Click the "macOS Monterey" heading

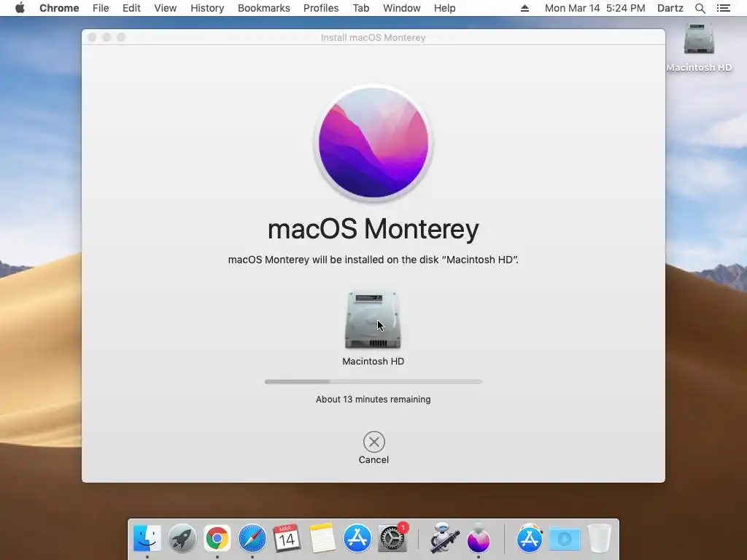[373, 229]
